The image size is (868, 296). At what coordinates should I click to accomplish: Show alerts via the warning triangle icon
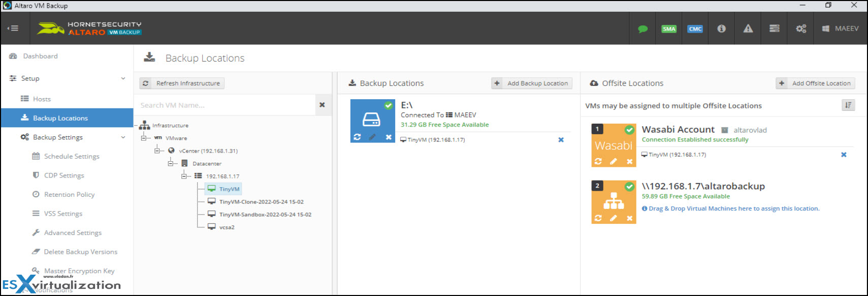748,28
